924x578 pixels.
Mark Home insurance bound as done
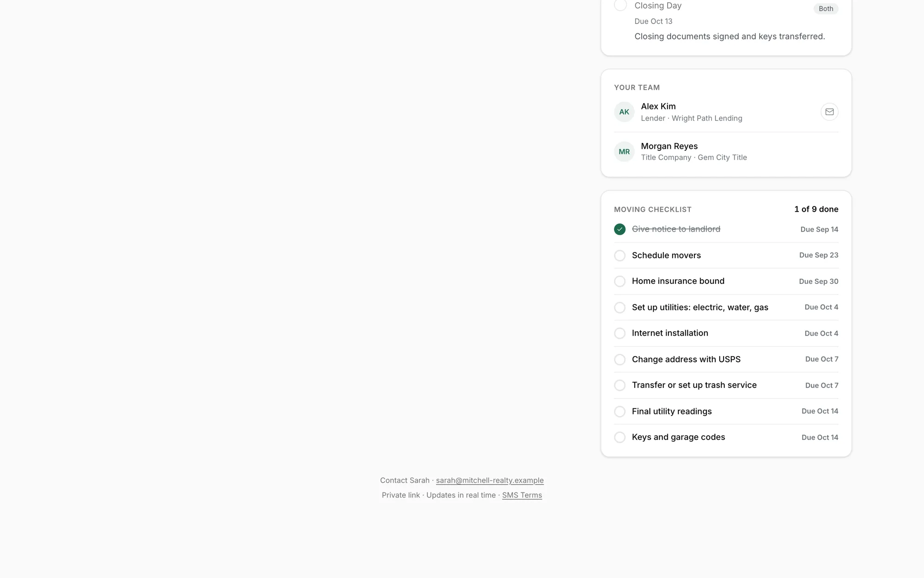click(x=620, y=281)
